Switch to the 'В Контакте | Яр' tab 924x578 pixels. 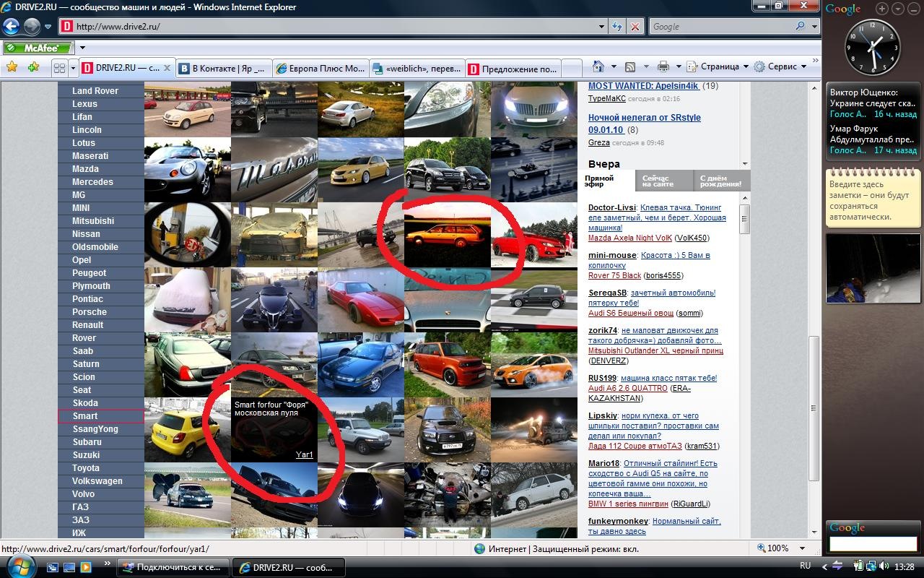click(224, 68)
